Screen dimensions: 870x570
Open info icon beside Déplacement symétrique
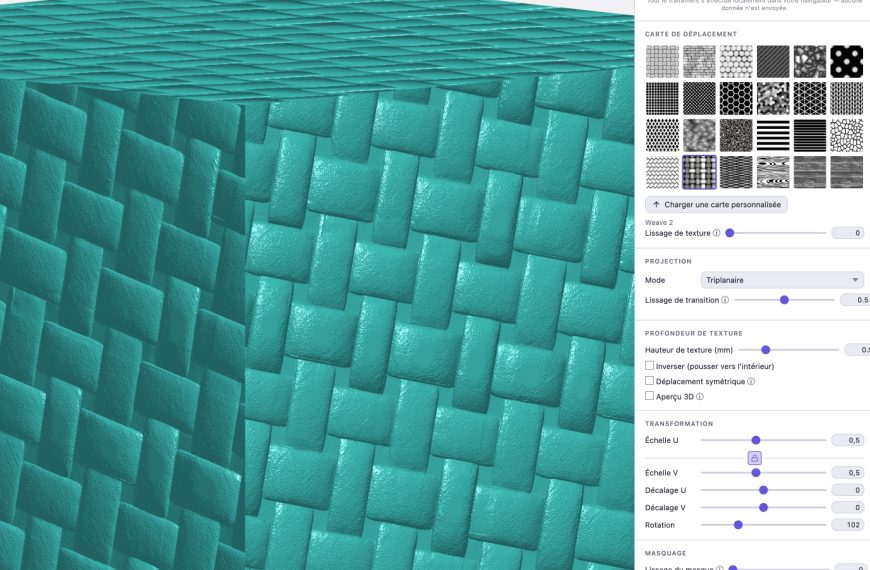pos(751,381)
